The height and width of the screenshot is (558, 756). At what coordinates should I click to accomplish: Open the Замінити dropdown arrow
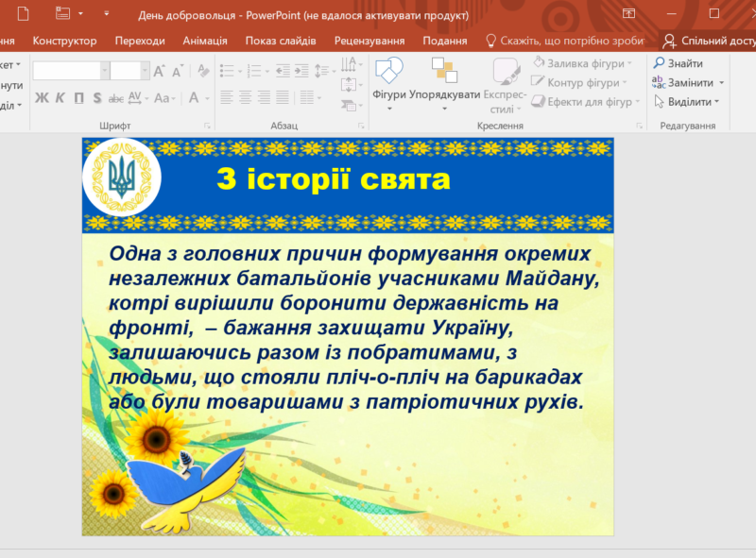(x=722, y=83)
